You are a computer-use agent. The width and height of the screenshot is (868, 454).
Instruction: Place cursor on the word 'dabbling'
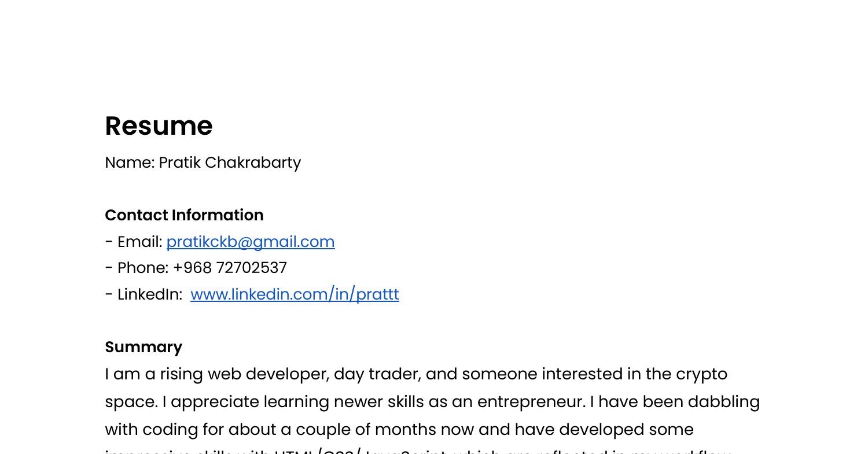tap(723, 402)
